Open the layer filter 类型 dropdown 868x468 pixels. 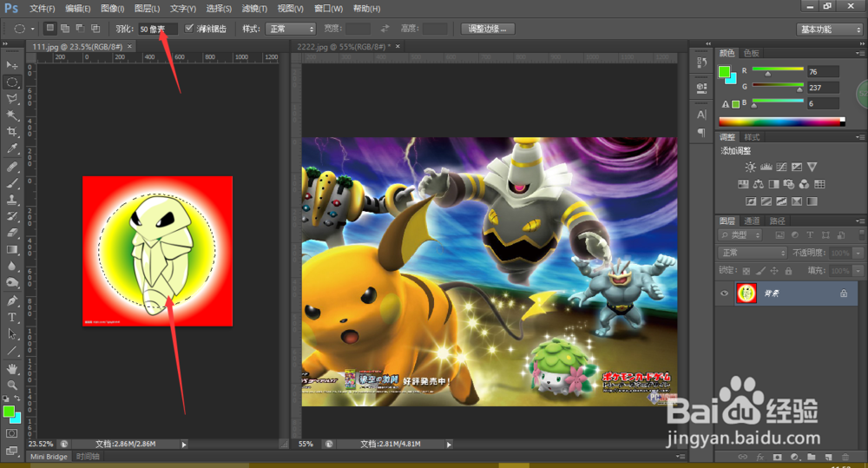[x=740, y=235]
